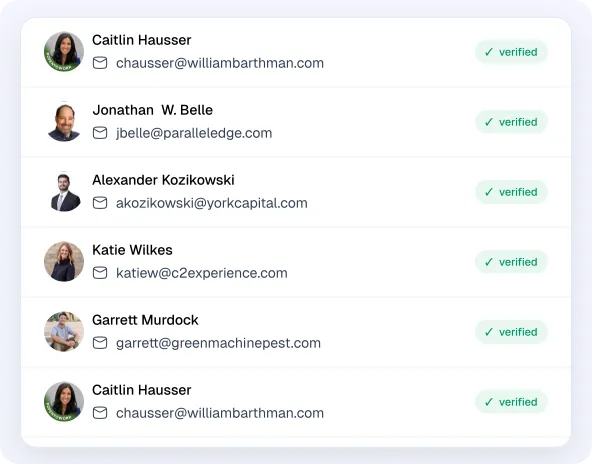Open the Katie Wilkes contact name
This screenshot has width=592, height=464.
132,250
